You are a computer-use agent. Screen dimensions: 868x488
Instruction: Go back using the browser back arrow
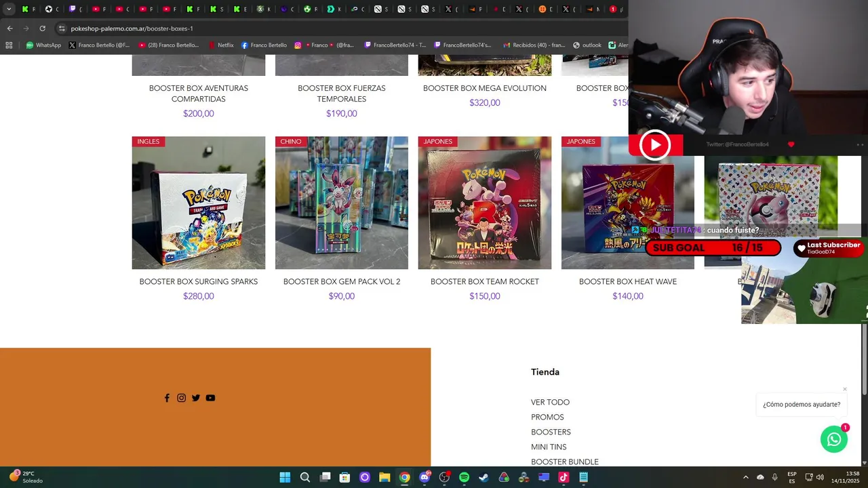[9, 28]
